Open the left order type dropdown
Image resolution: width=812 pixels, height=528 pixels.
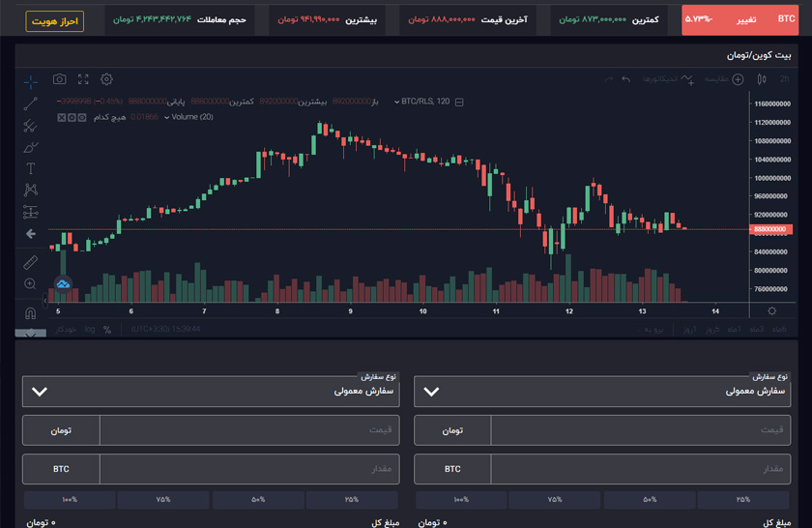click(211, 392)
